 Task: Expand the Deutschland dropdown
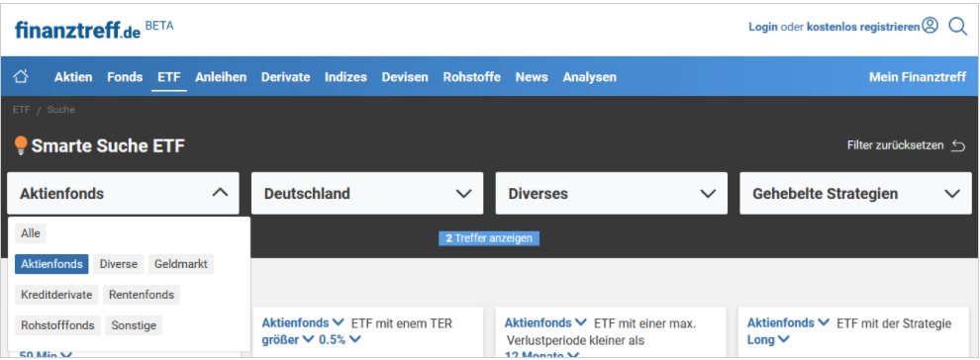click(x=367, y=194)
